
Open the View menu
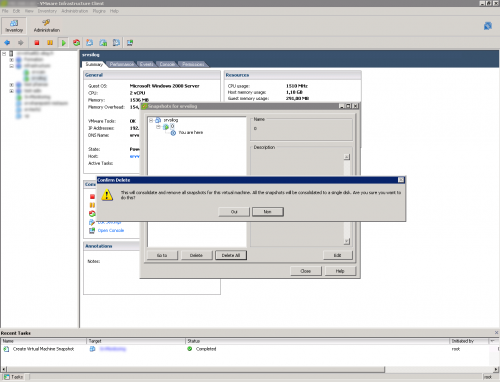[29, 11]
